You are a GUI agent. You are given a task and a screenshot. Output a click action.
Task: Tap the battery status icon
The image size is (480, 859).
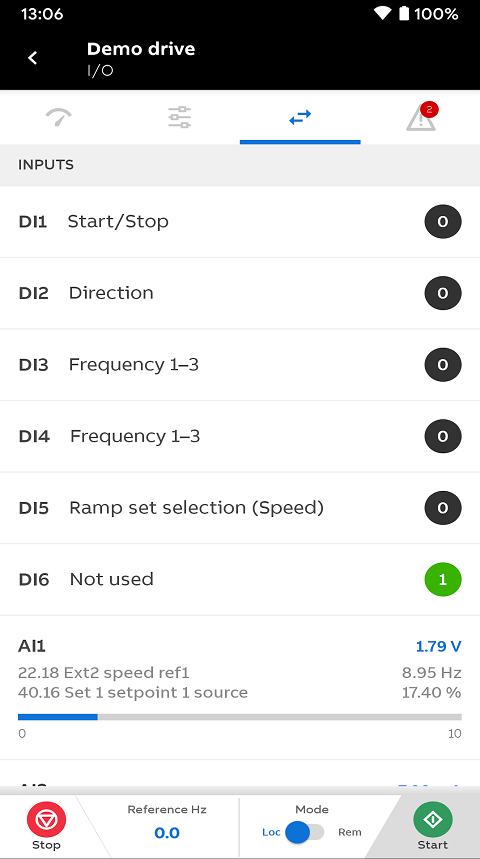pos(404,14)
